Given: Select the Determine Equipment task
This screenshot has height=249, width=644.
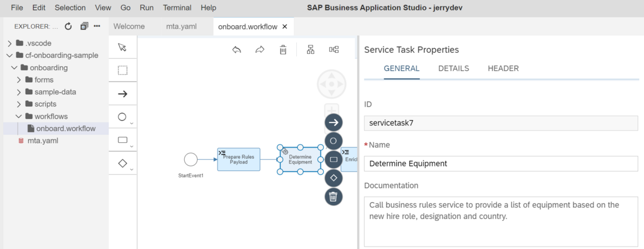Looking at the screenshot, I should coord(300,159).
